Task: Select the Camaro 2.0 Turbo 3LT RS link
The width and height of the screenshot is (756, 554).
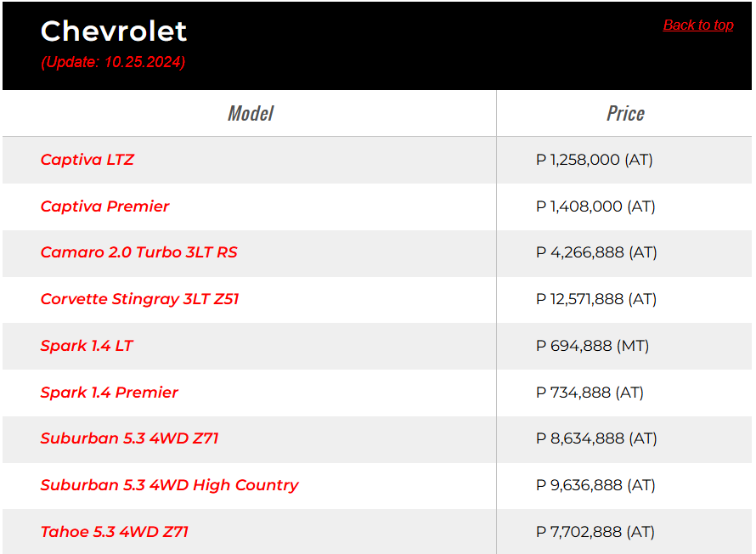Action: [x=139, y=252]
